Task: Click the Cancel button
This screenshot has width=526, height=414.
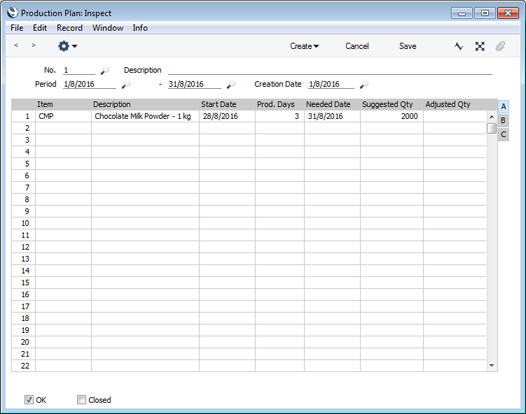Action: tap(357, 46)
